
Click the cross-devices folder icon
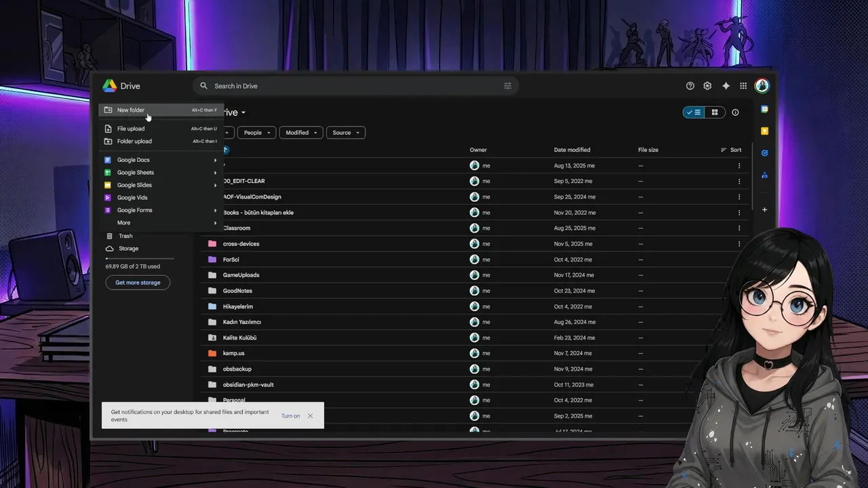[x=212, y=244]
